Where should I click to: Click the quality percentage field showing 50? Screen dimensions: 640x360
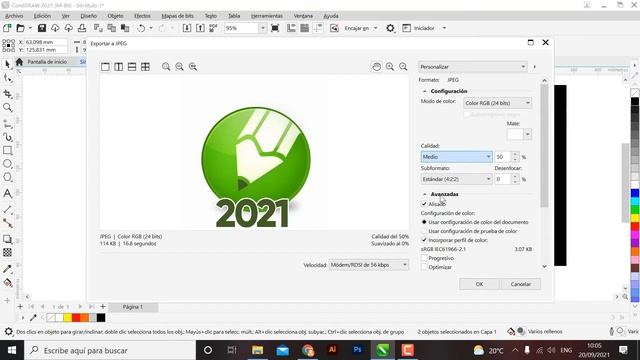pyautogui.click(x=502, y=157)
